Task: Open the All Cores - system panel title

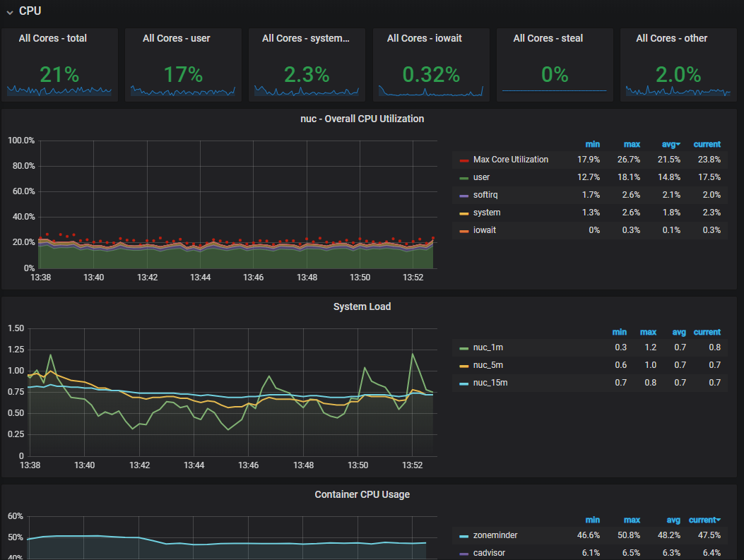Action: pyautogui.click(x=306, y=38)
